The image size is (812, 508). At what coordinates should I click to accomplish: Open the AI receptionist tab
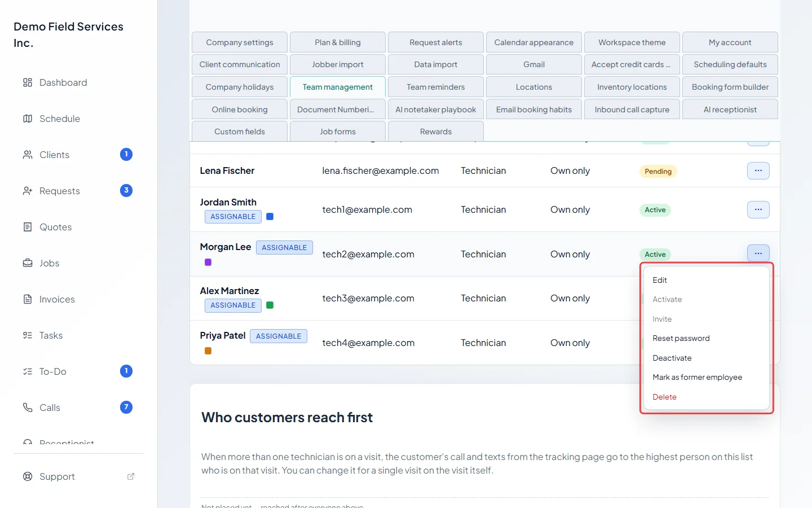[x=730, y=110]
